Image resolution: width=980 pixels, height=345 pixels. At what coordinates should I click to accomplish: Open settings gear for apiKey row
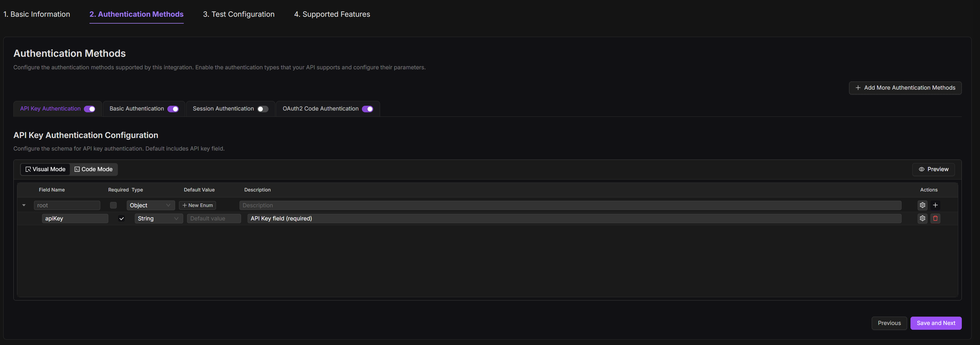point(922,219)
